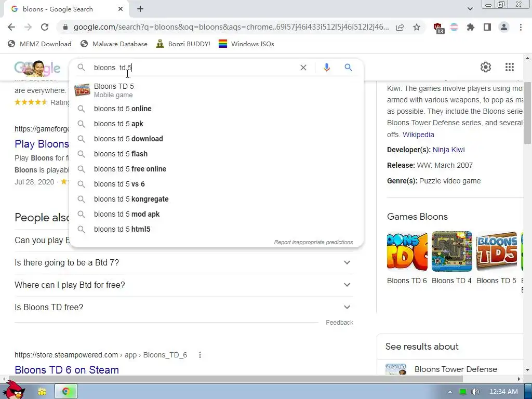This screenshot has width=532, height=399.
Task: Select suggestion bloons td 5 online
Action: (x=216, y=109)
